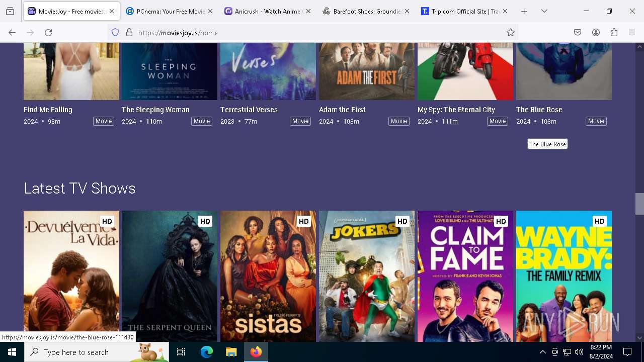Close the PCnema tab
The width and height of the screenshot is (644, 362).
[210, 11]
